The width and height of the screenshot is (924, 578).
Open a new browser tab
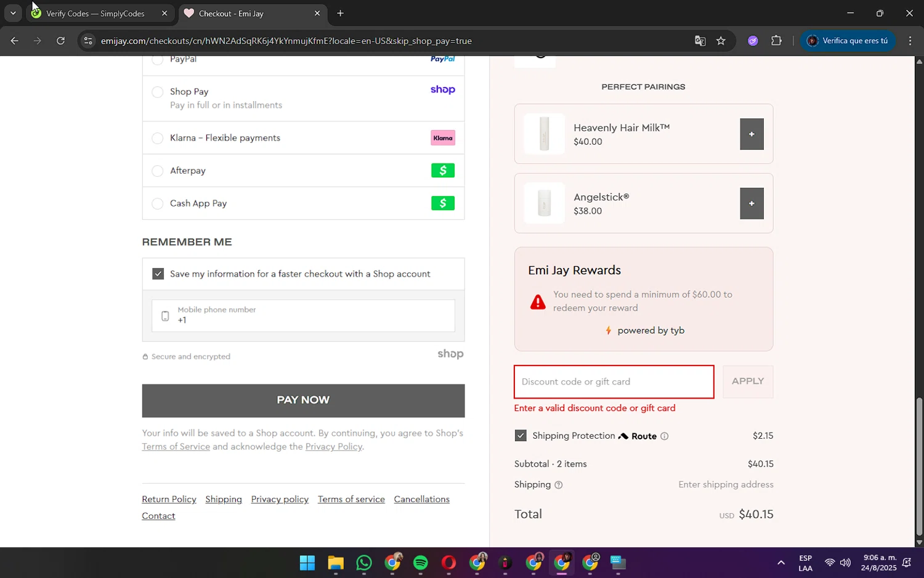click(x=340, y=13)
